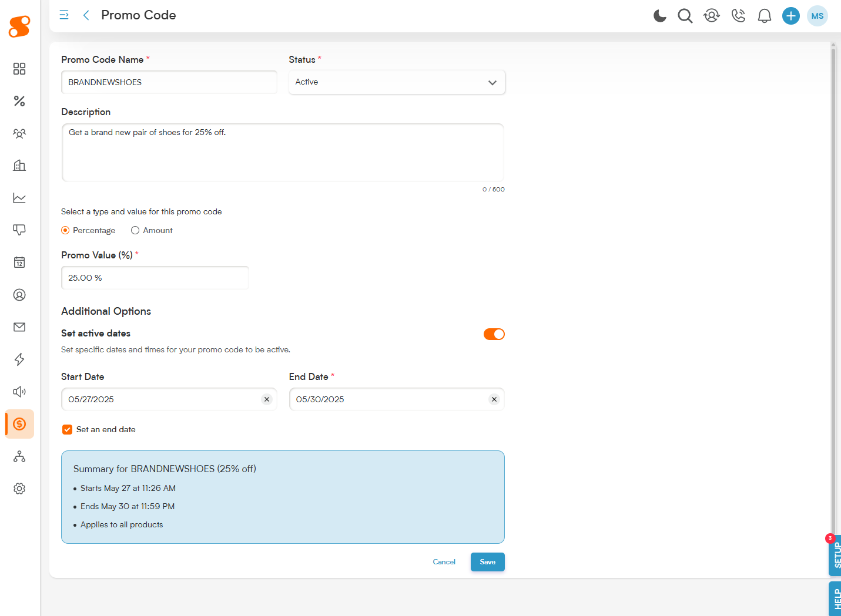The width and height of the screenshot is (841, 616).
Task: Open the lightning bolt automation icon
Action: (x=19, y=359)
